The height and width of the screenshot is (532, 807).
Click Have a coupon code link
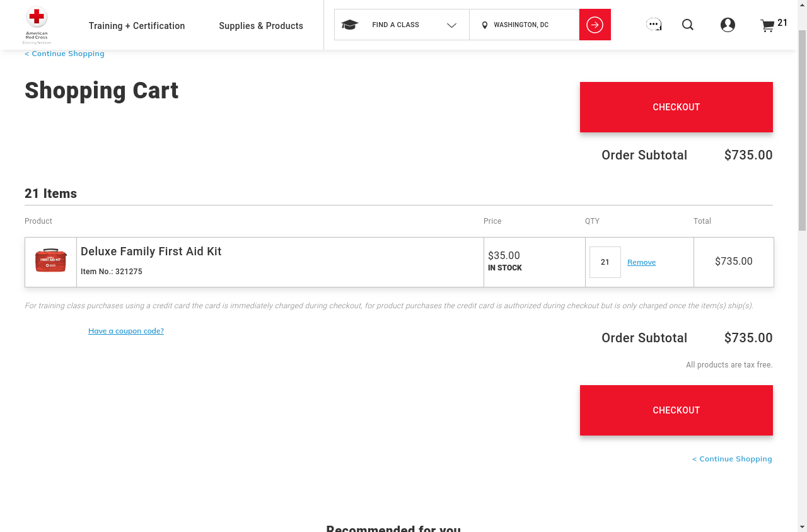[x=126, y=331]
